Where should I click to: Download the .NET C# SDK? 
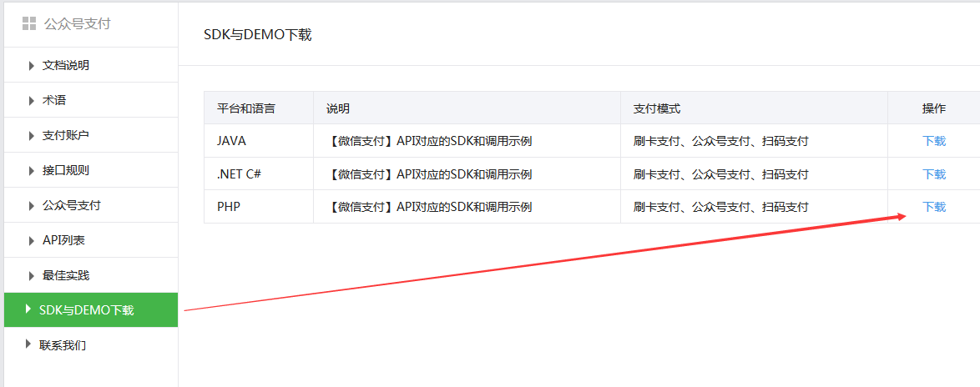934,174
